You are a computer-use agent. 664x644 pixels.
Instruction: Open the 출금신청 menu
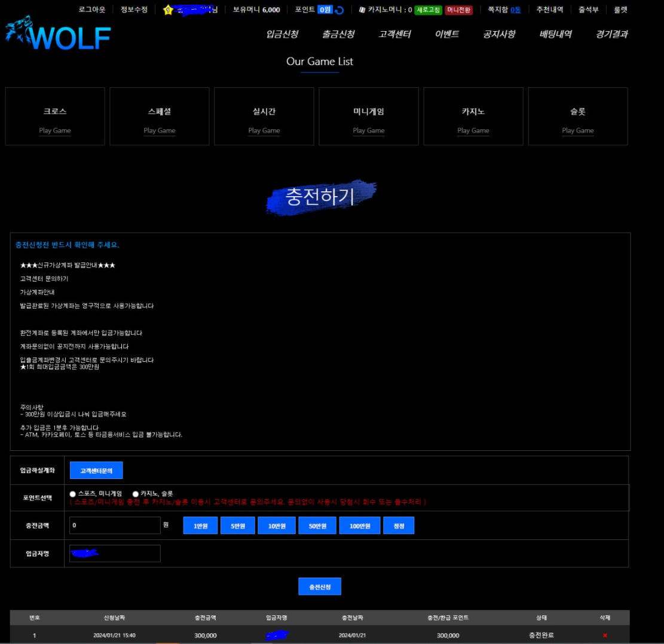tap(338, 34)
